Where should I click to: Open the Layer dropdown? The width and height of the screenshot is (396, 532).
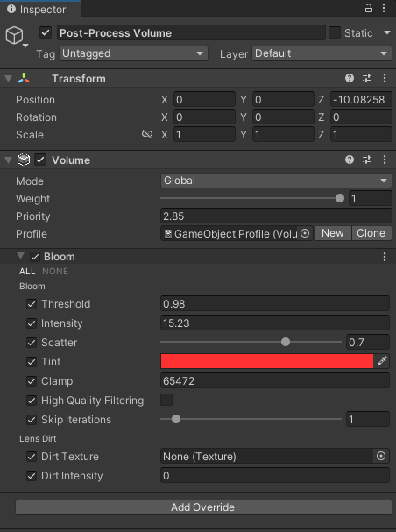[322, 53]
